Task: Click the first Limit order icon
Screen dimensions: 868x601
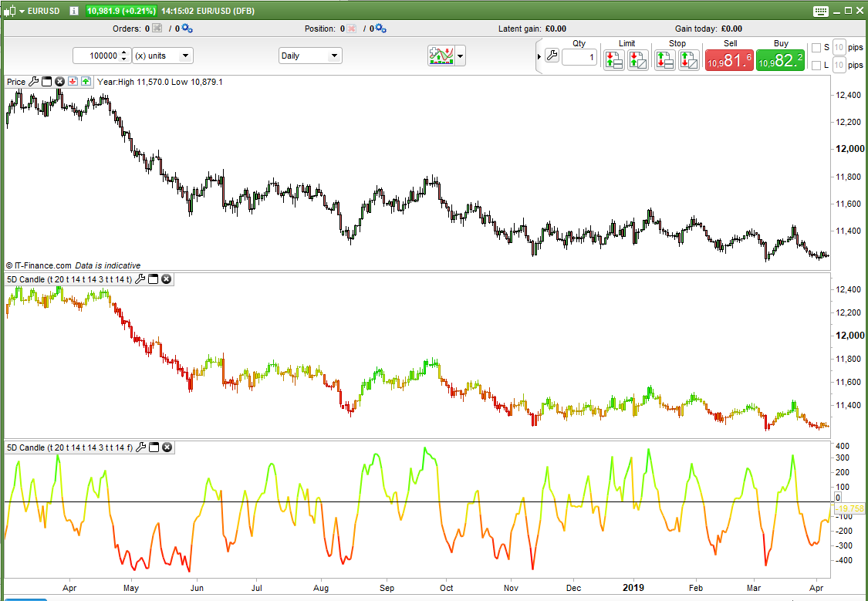Action: pyautogui.click(x=614, y=59)
